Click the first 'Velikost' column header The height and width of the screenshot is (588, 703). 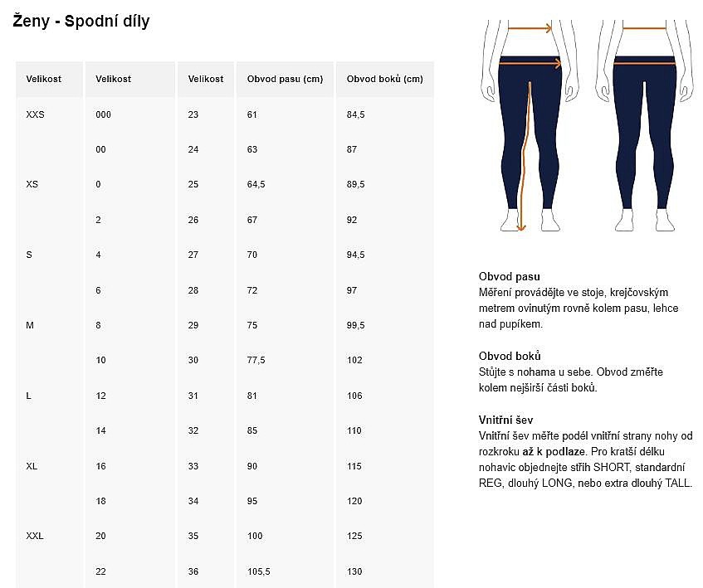pyautogui.click(x=43, y=79)
